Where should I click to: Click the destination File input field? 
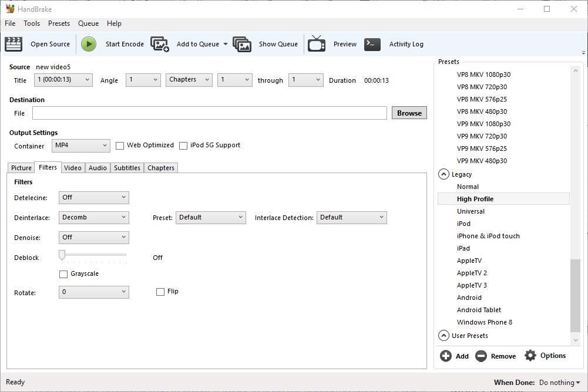[x=209, y=113]
